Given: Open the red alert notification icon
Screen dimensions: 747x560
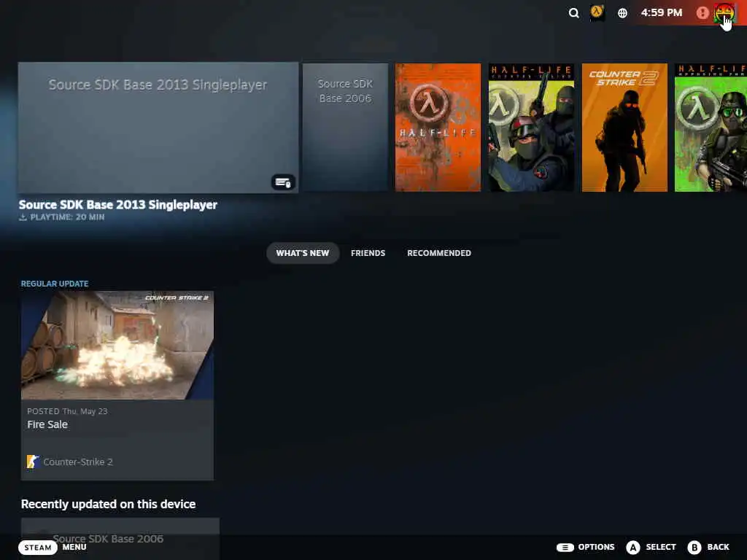Looking at the screenshot, I should pyautogui.click(x=703, y=13).
